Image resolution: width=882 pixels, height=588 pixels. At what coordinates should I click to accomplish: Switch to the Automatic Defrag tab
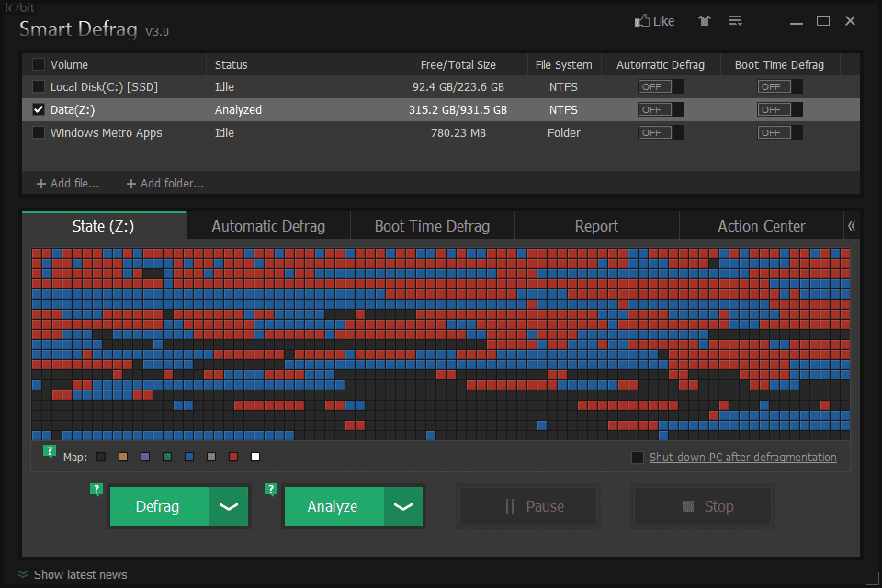268,226
